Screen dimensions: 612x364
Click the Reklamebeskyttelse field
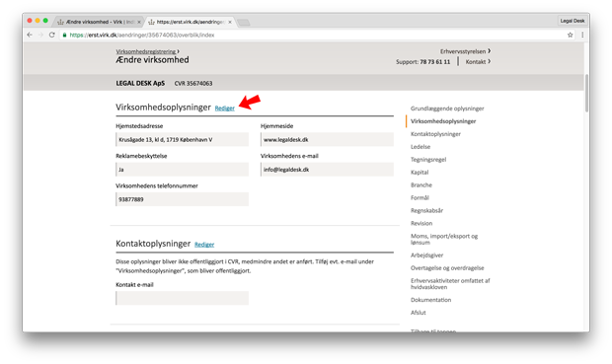[182, 170]
